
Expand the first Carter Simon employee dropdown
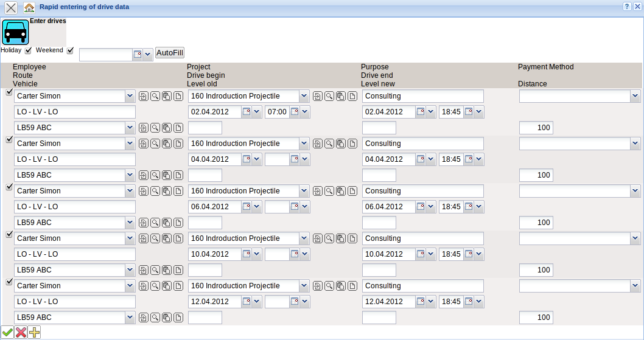(x=130, y=96)
